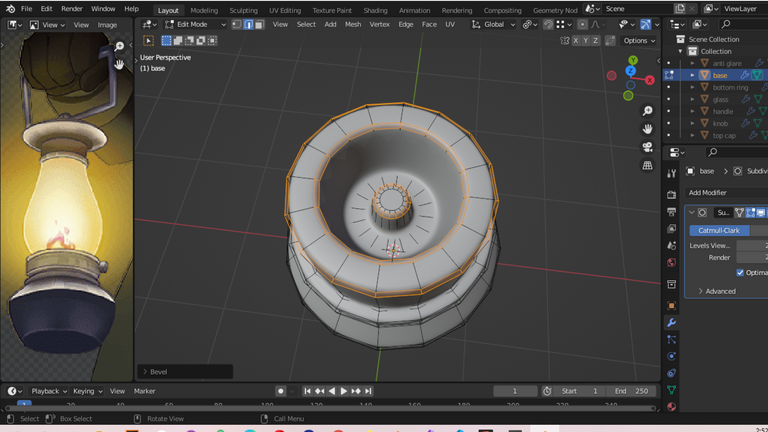The width and height of the screenshot is (768, 432).
Task: Click the Start frame field
Action: [x=580, y=391]
